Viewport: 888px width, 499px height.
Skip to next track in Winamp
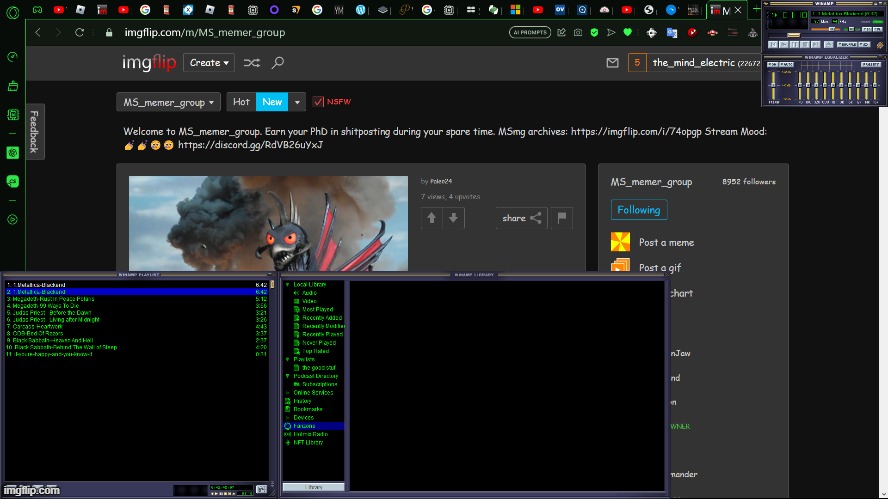816,44
